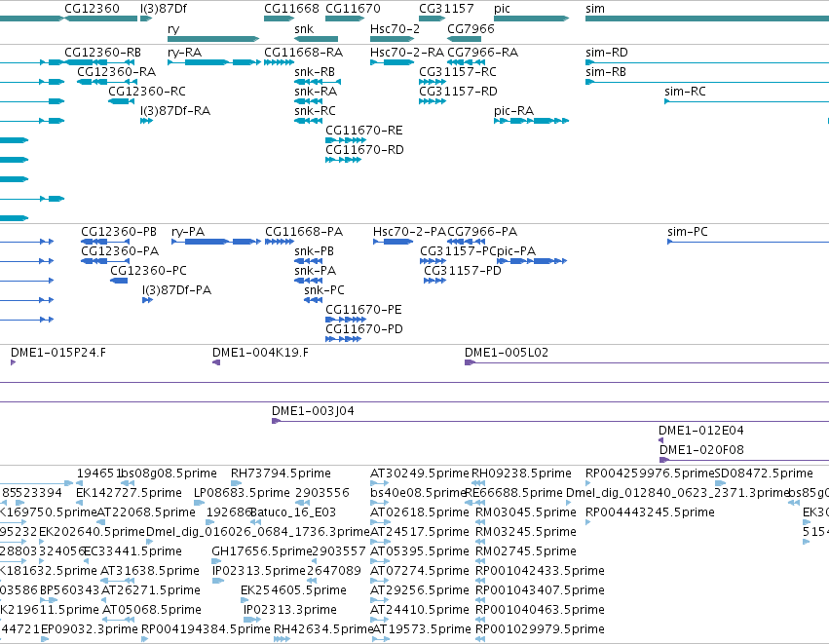
Task: Click the snk gene label
Action: click(304, 28)
